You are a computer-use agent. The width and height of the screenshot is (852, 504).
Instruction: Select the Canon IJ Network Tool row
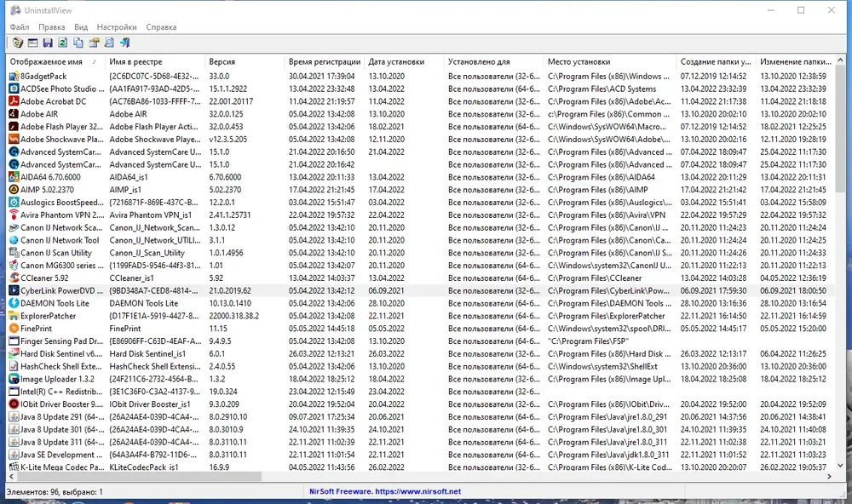(x=421, y=240)
